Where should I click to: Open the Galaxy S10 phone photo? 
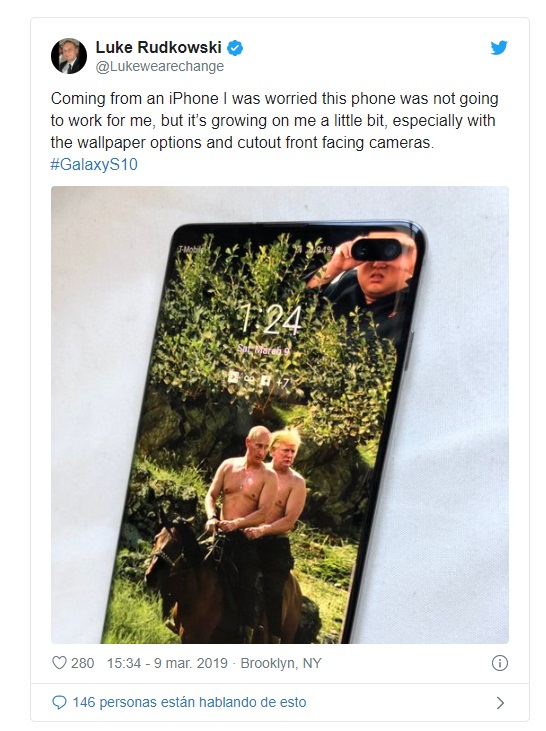280,415
